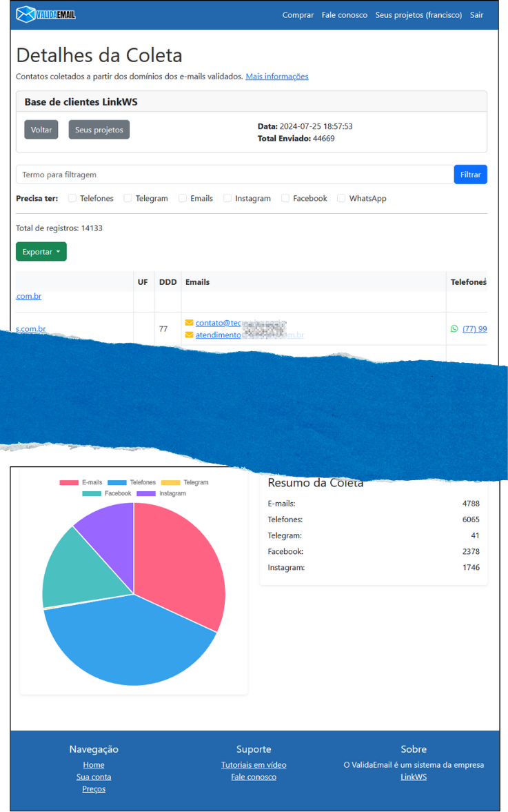Check the Instagram filter checkbox
Screen dimensions: 508x812
pyautogui.click(x=227, y=199)
